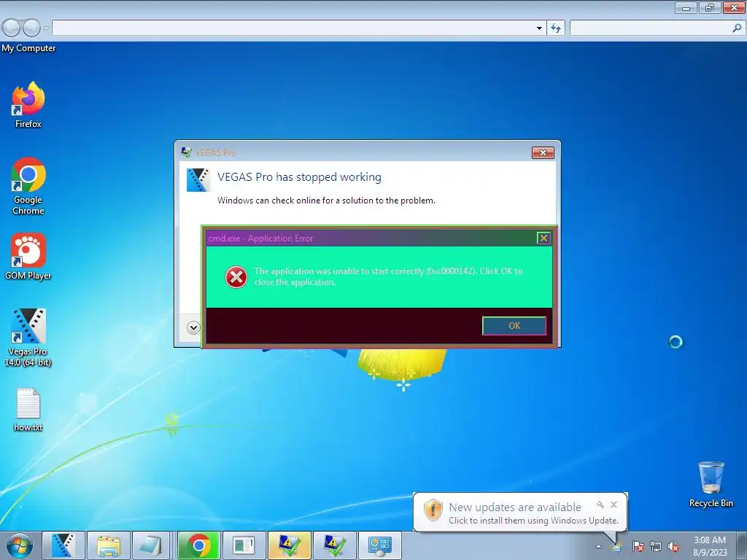Open the network tray icon

coord(656,547)
